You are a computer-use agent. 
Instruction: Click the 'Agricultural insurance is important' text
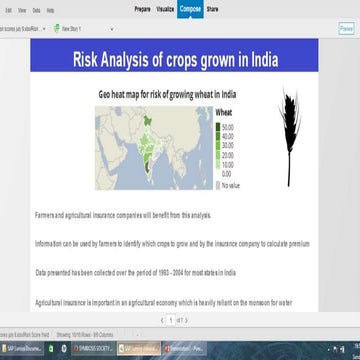[x=164, y=303]
